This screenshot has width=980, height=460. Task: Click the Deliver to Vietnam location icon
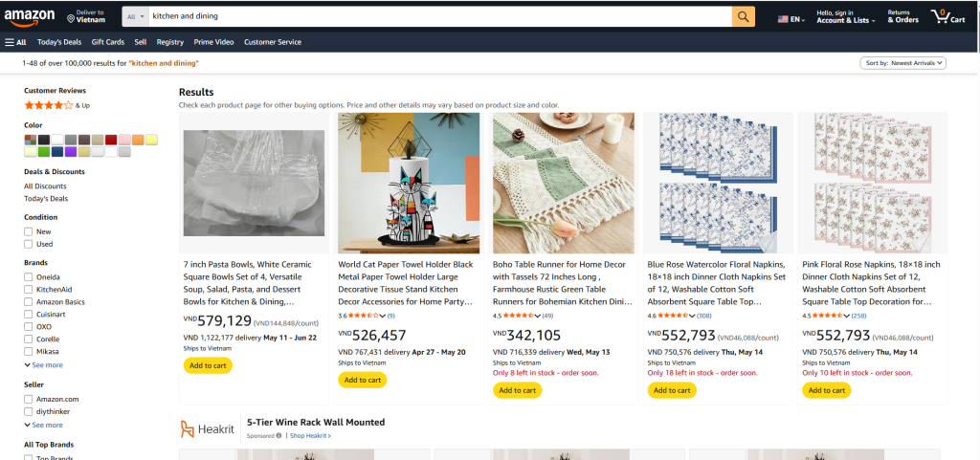click(71, 19)
